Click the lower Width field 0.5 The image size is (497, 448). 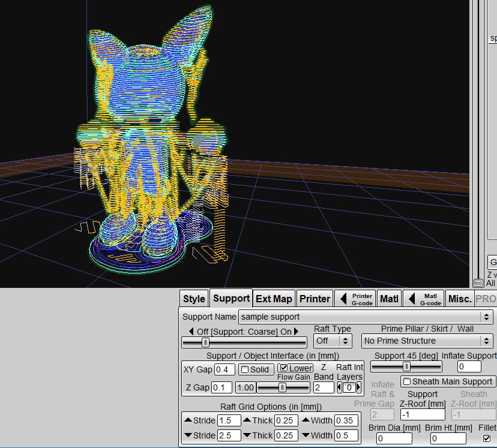[x=346, y=435]
